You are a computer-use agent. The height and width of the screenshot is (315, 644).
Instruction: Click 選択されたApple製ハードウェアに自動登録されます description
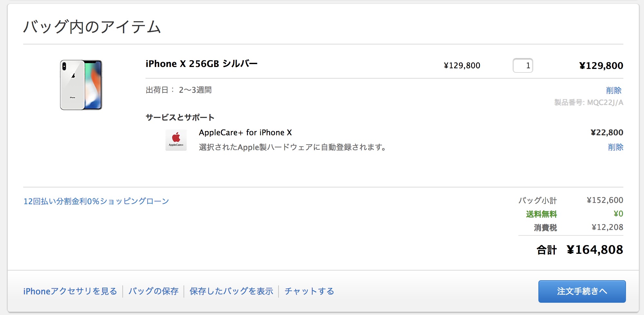coord(292,147)
